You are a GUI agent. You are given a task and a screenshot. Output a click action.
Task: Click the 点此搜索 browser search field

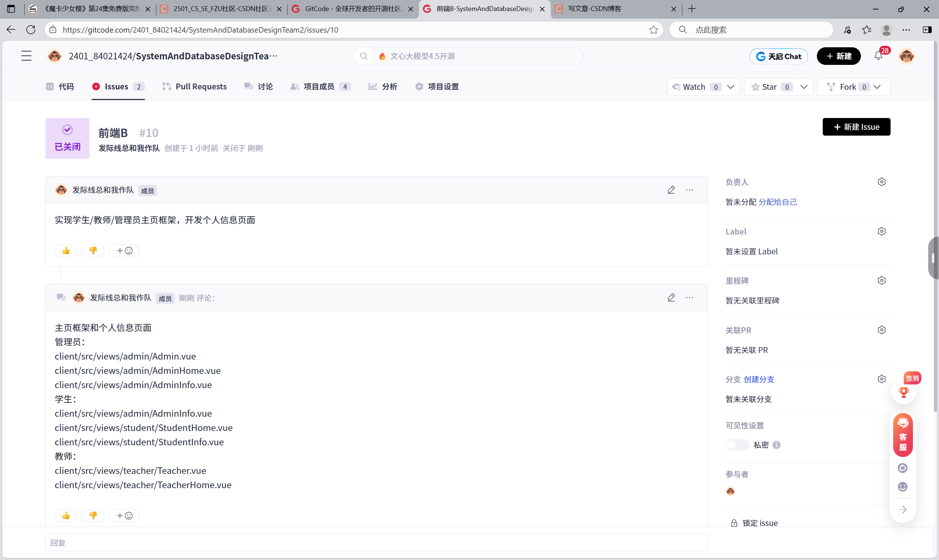point(751,30)
